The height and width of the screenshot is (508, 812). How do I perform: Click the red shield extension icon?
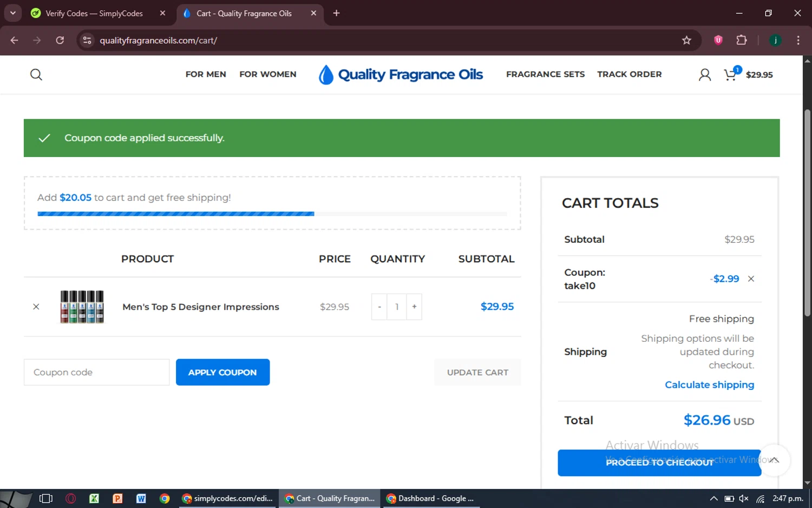[x=718, y=40]
